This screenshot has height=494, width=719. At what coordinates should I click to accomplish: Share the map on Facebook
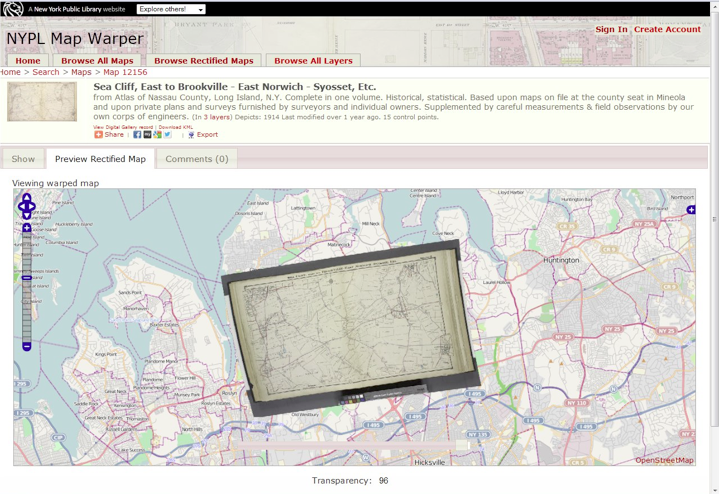(137, 134)
